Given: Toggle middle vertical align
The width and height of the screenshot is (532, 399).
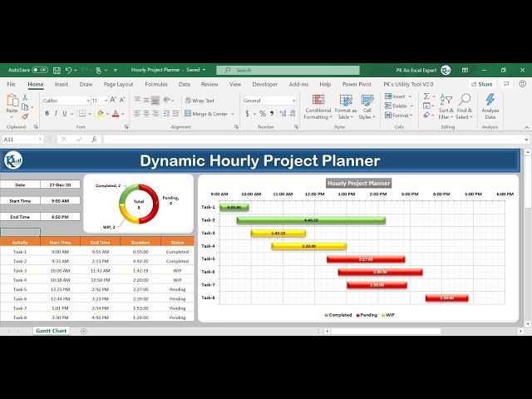Looking at the screenshot, I should click(146, 100).
